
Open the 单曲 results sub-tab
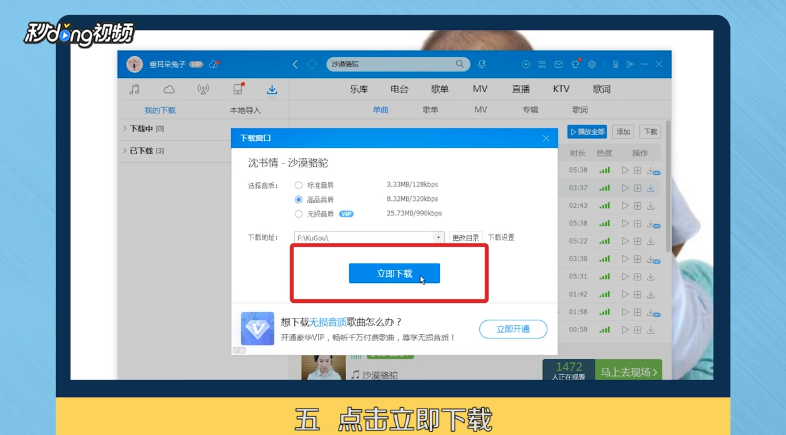(380, 110)
